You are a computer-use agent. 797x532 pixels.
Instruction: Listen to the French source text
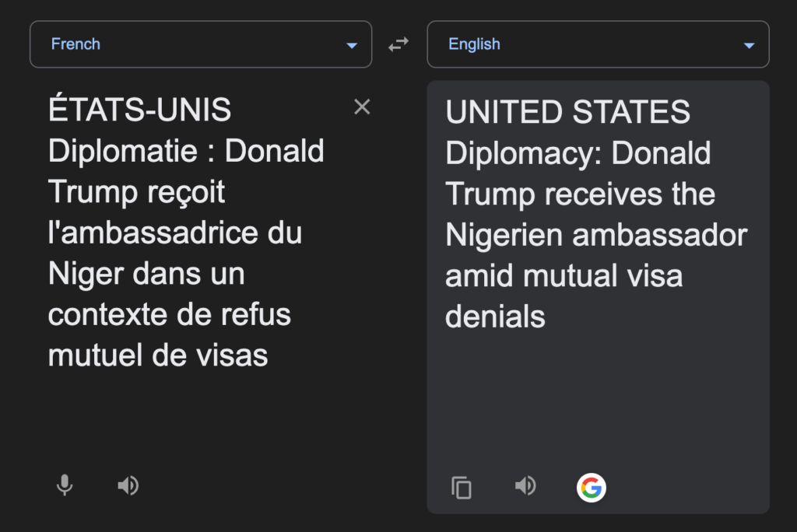pyautogui.click(x=128, y=486)
